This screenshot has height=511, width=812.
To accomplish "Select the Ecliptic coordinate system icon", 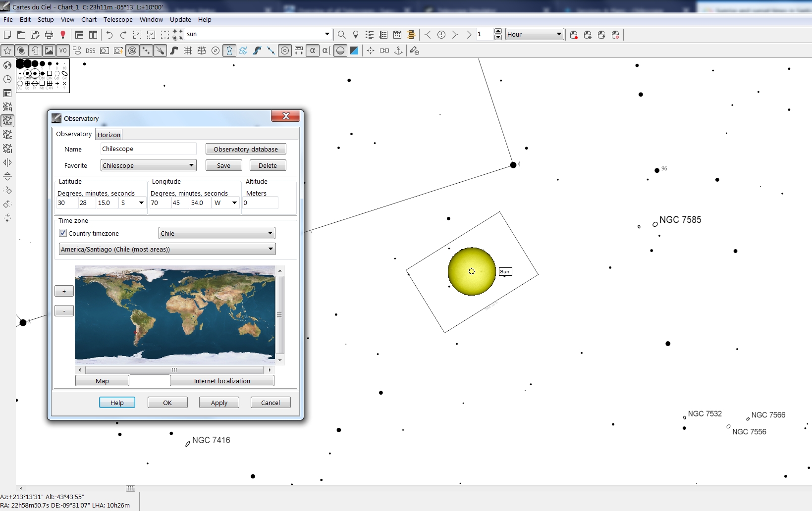I will (x=7, y=135).
